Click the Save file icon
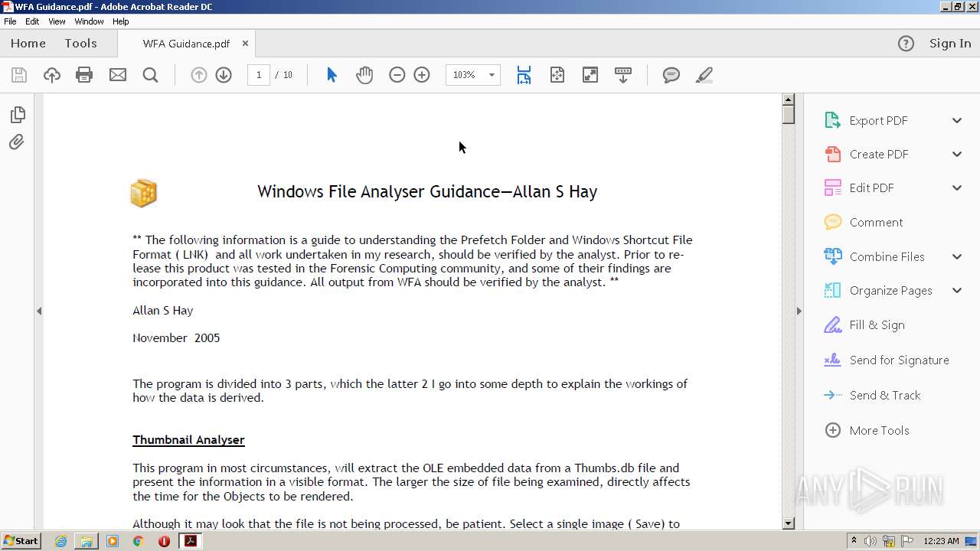980x551 pixels. [19, 75]
